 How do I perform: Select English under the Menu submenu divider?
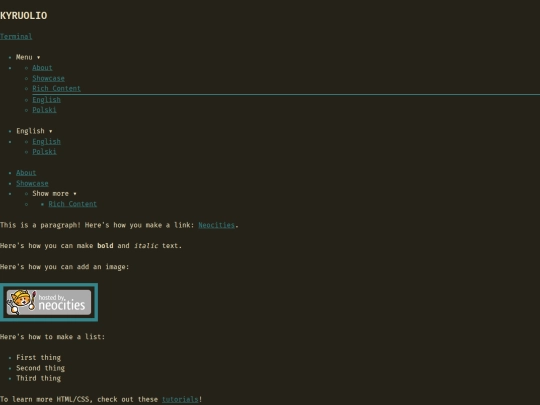coord(46,100)
